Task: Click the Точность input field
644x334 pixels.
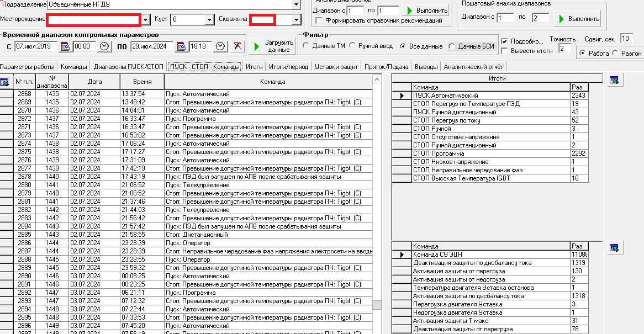Action: pos(564,49)
